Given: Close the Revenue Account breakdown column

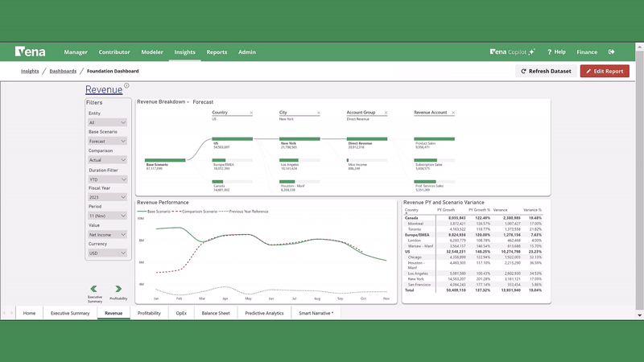Looking at the screenshot, I should point(453,113).
